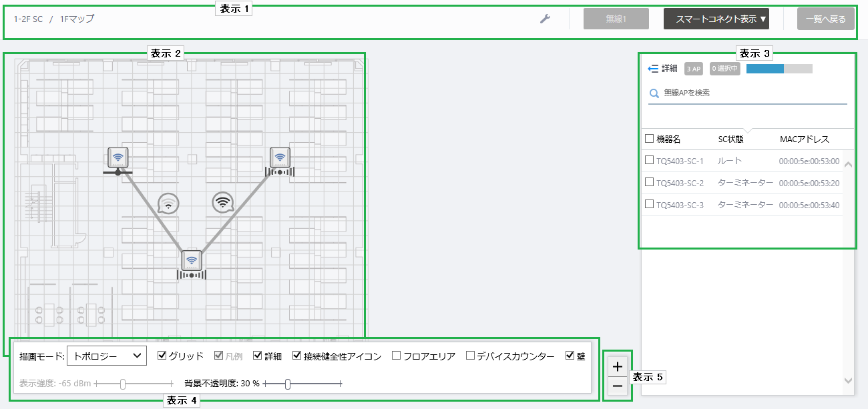
Task: Open the 描画モード トポロジー dropdown
Action: coord(107,356)
